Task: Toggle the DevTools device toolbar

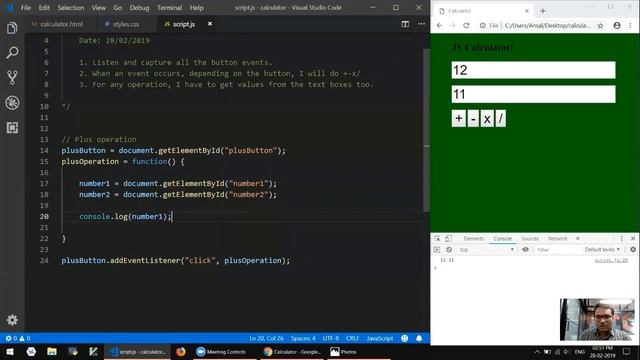Action: (448, 238)
